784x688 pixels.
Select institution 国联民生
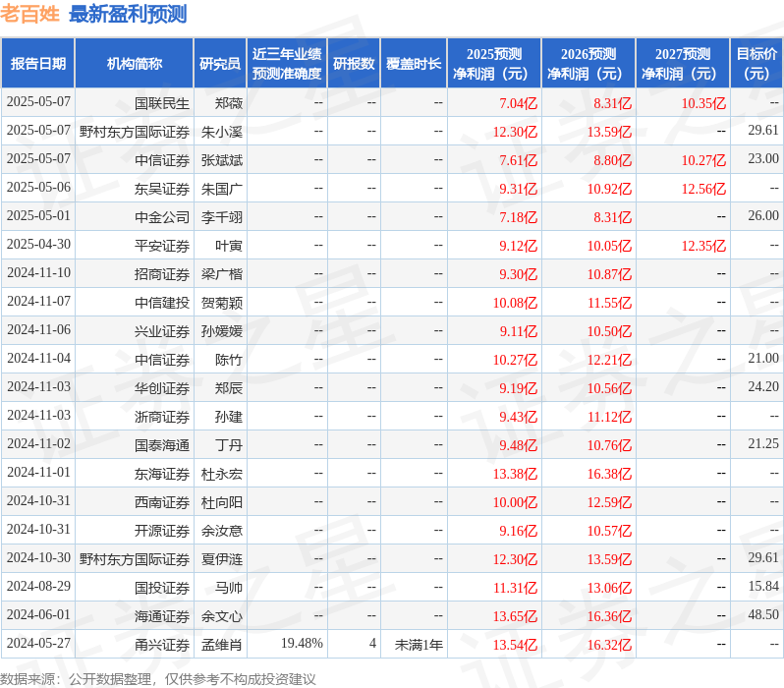click(x=162, y=103)
